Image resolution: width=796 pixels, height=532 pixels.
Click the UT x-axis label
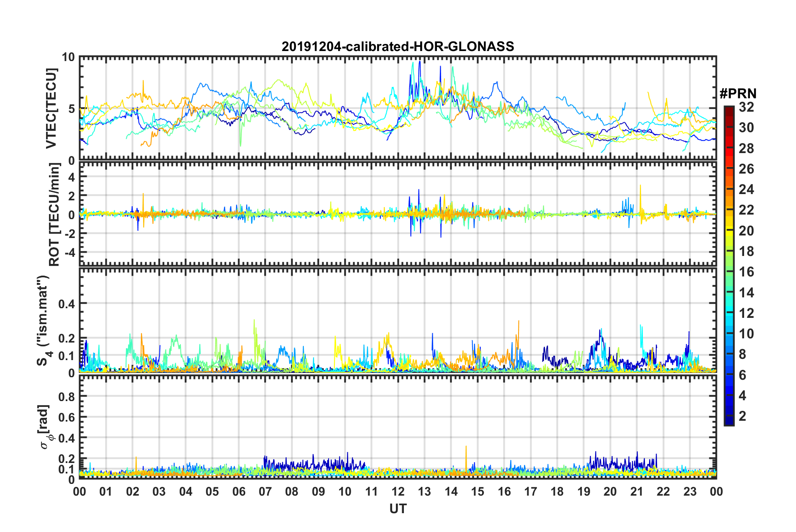click(x=398, y=509)
